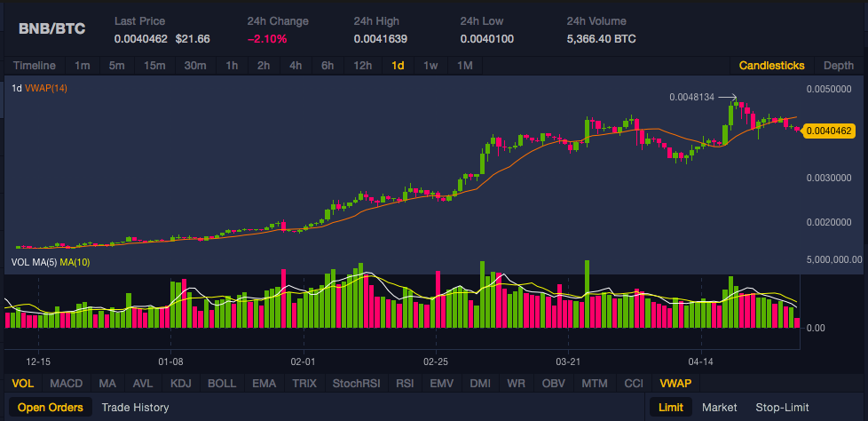This screenshot has width=868, height=421.
Task: Click the VWAP(14) chart legend
Action: pos(46,88)
